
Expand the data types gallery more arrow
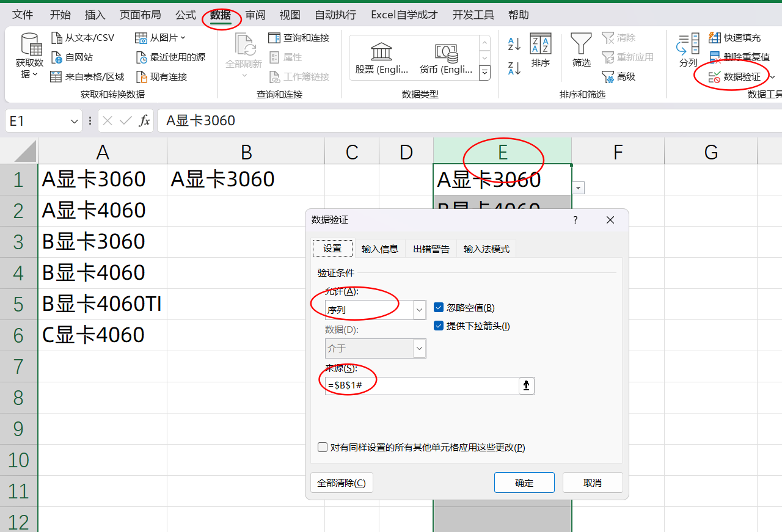point(484,73)
